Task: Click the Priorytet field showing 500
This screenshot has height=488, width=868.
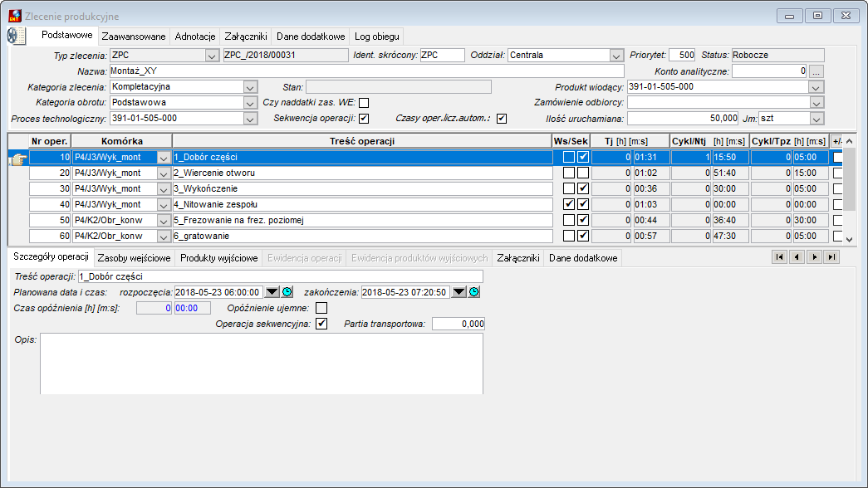Action: pos(682,56)
